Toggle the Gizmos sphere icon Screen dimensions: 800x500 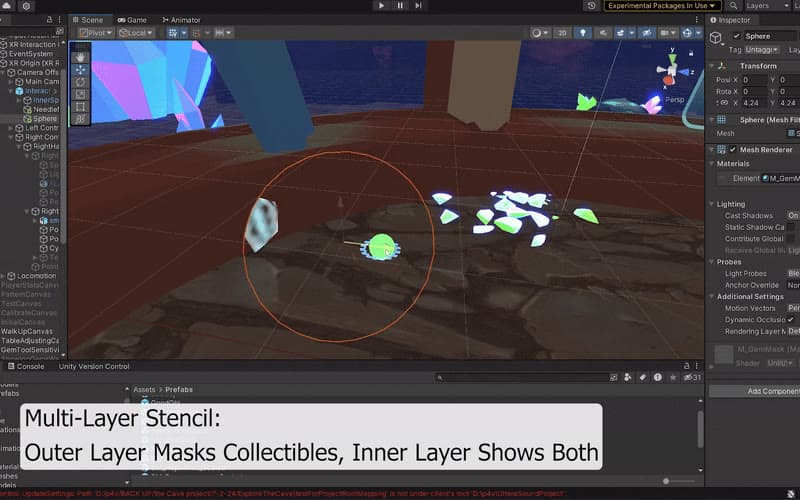pyautogui.click(x=687, y=33)
